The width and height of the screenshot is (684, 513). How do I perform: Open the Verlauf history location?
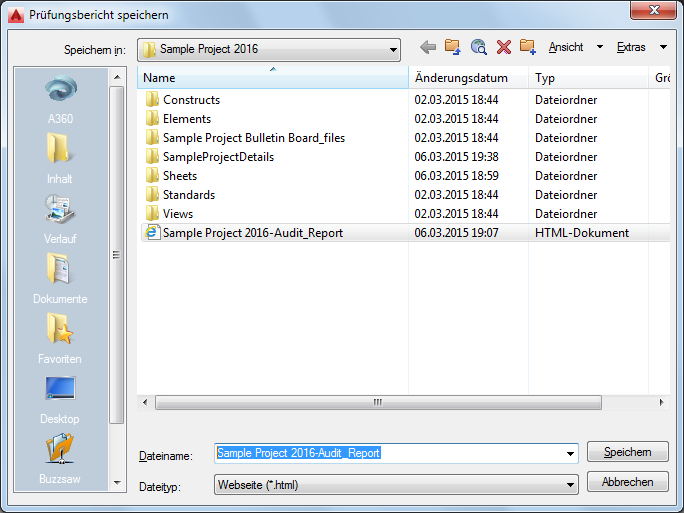point(60,219)
